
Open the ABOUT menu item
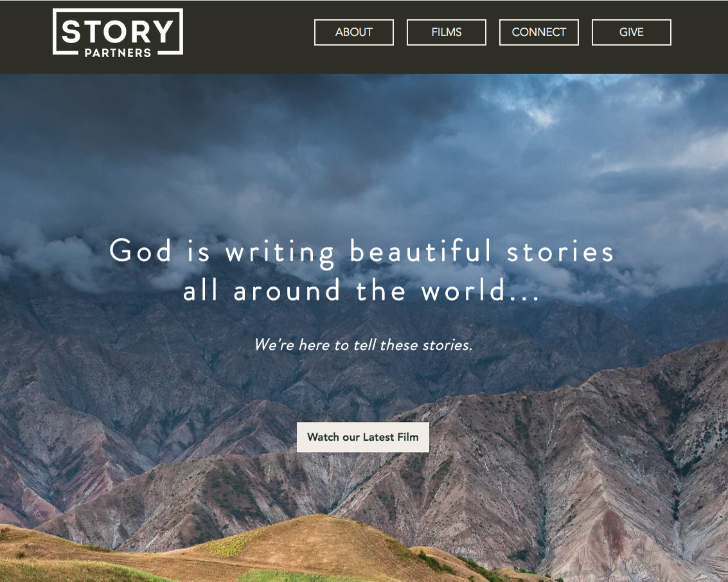tap(354, 33)
